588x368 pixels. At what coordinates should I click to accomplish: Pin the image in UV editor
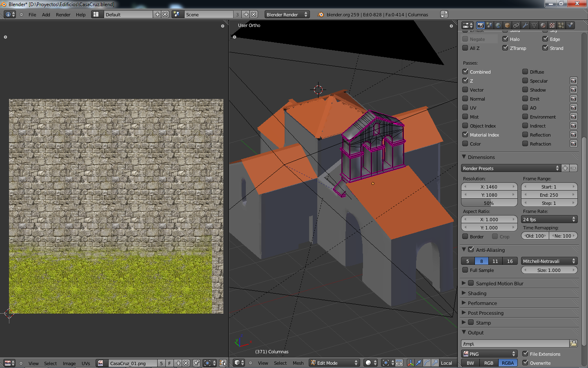(x=196, y=363)
